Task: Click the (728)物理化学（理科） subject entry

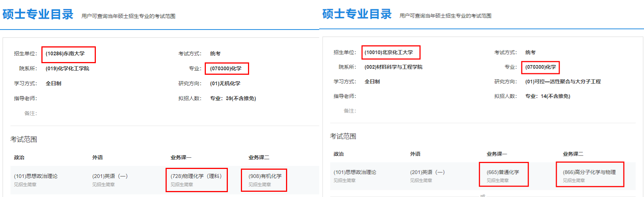Action: (196, 176)
